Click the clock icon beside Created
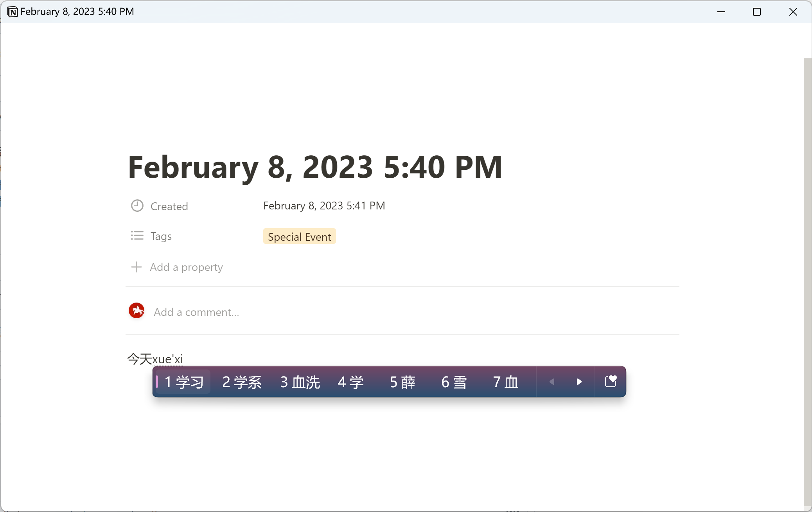812x512 pixels. 137,205
